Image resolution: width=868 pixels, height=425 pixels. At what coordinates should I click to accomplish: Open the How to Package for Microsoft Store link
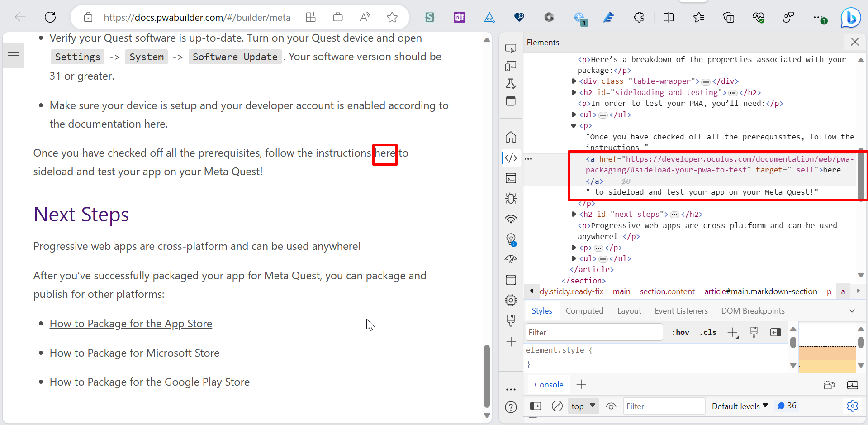pyautogui.click(x=134, y=353)
